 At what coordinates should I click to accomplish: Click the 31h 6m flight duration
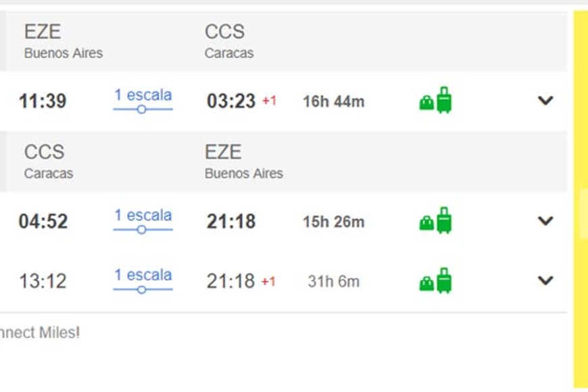tap(333, 281)
